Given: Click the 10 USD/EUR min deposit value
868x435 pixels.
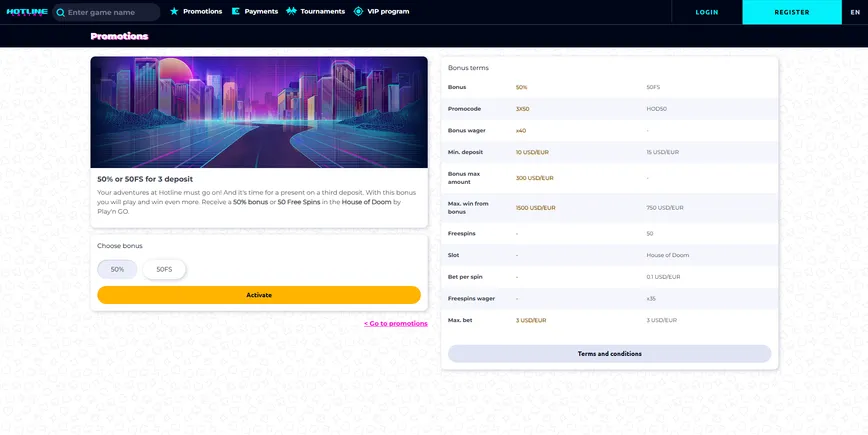Looking at the screenshot, I should (532, 152).
